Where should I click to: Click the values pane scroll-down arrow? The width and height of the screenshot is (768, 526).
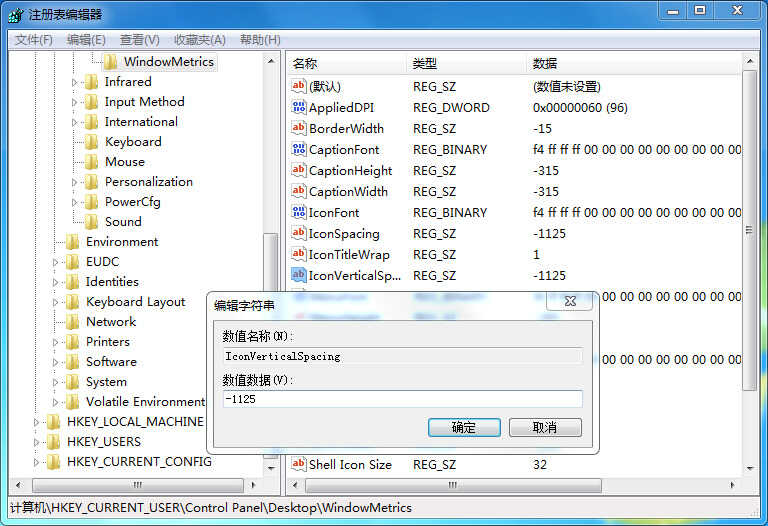click(749, 469)
